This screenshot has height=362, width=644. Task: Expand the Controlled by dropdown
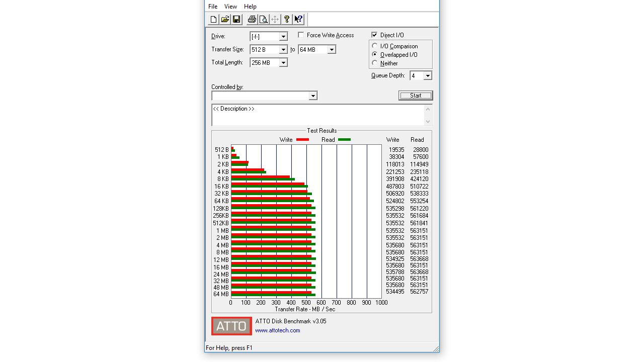(x=313, y=96)
